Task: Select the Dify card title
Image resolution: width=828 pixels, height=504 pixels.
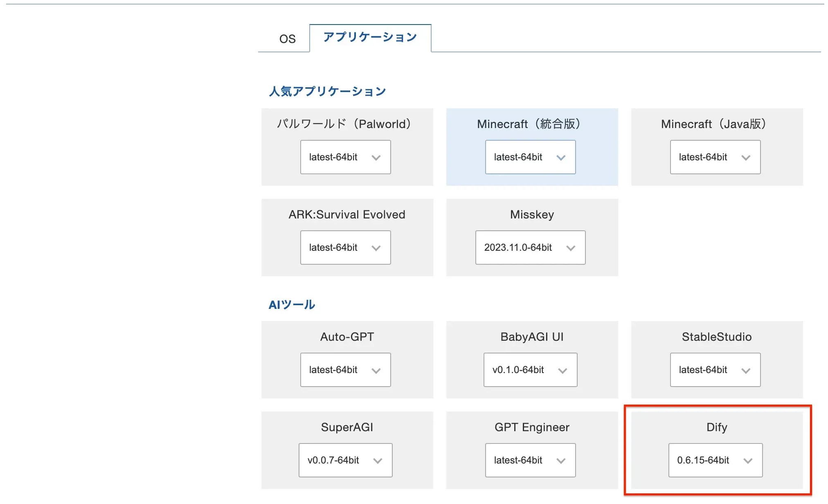Action: 717,427
